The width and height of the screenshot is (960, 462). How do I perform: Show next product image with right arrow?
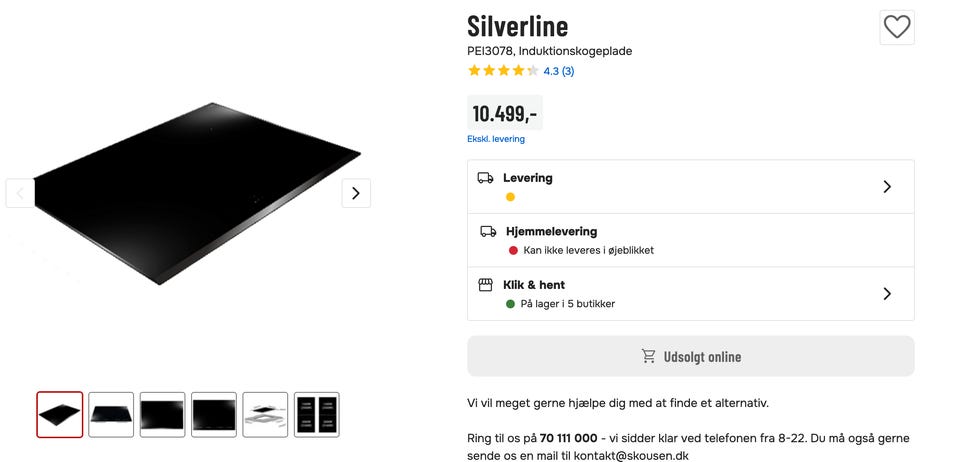[x=356, y=193]
